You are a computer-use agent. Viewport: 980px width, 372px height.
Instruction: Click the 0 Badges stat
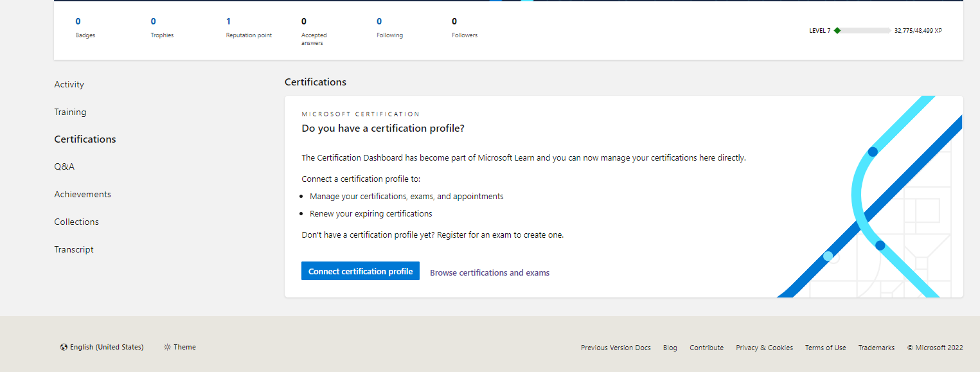click(x=85, y=28)
